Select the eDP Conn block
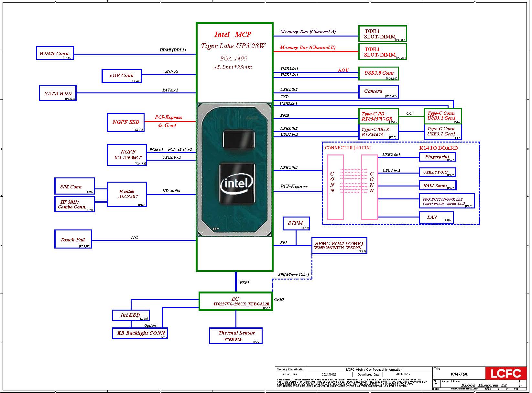The image size is (532, 393). click(x=122, y=76)
